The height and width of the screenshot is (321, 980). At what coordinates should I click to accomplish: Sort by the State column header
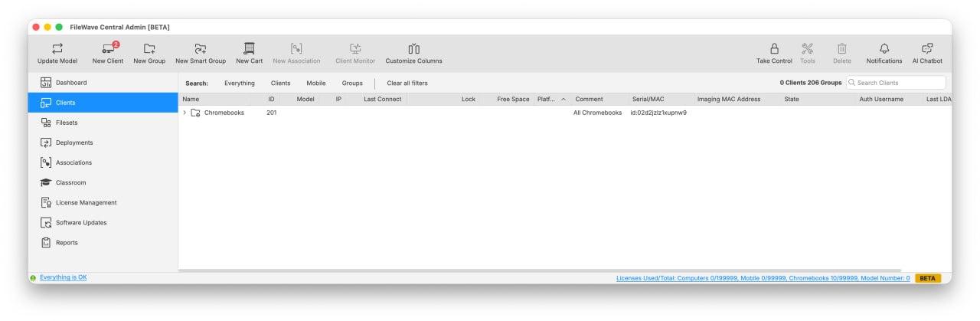(x=792, y=100)
